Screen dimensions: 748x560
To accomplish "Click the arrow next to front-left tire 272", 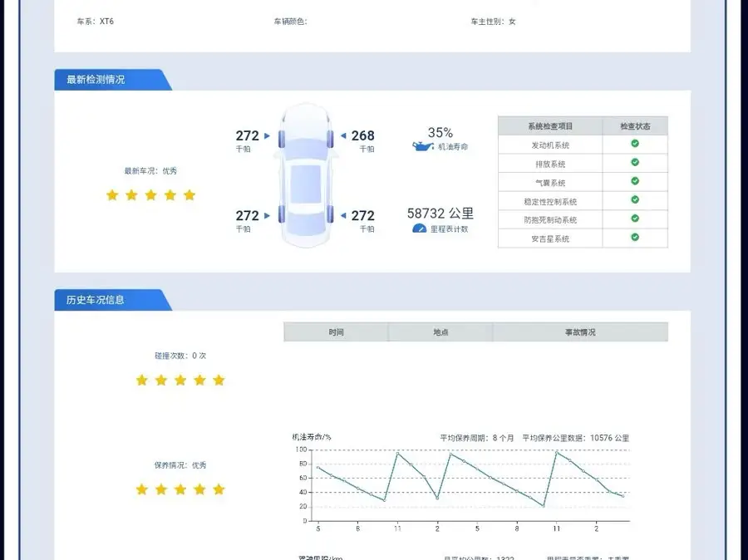I will point(267,135).
